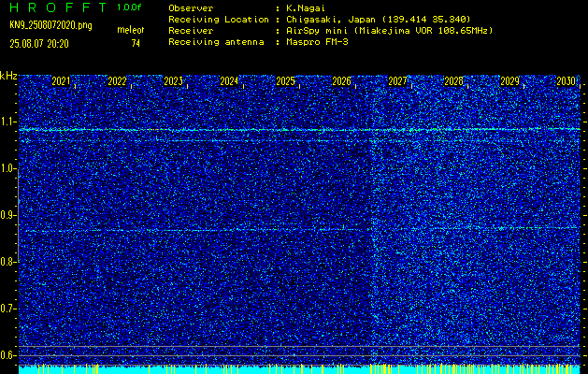Click the meteor count value 74

coord(136,44)
